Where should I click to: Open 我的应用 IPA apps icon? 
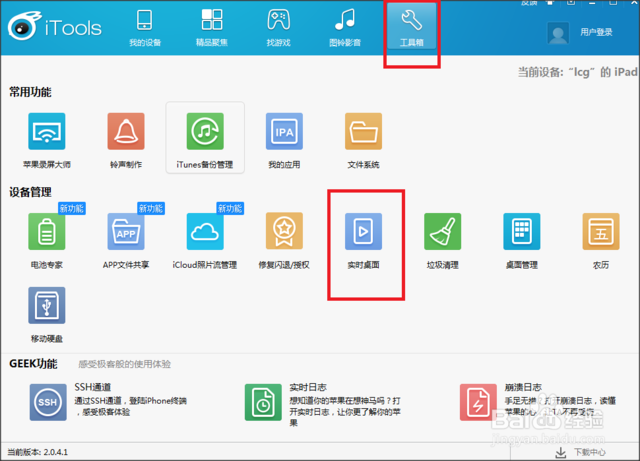pyautogui.click(x=284, y=132)
